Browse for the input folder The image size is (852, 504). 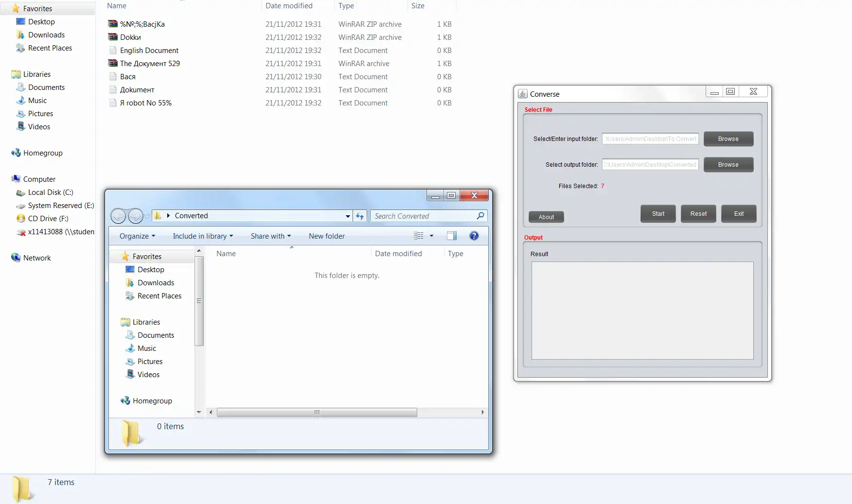(x=728, y=139)
